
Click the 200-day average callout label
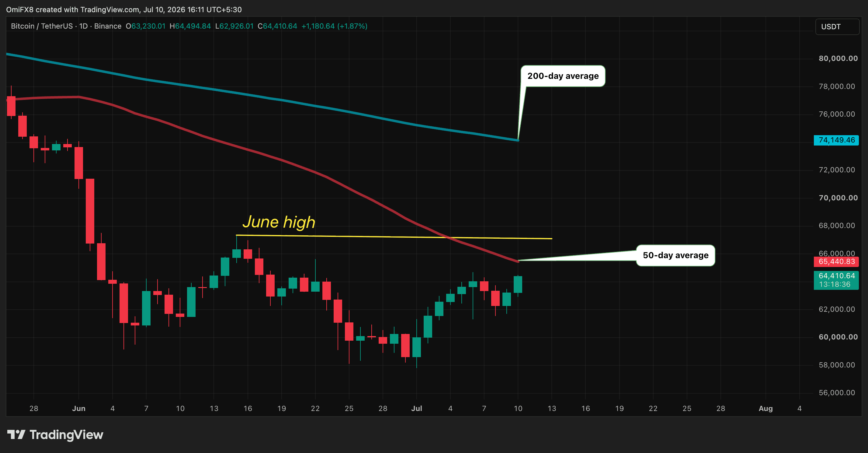[563, 76]
